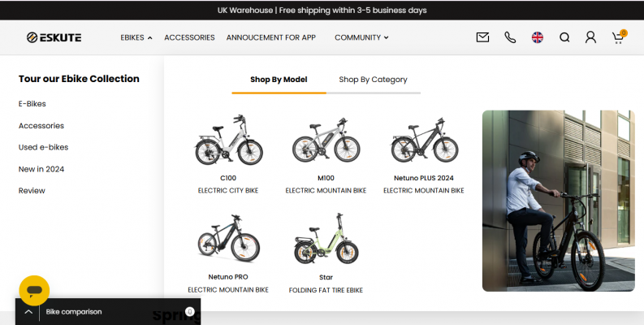This screenshot has width=644, height=325.
Task: Open the user account icon
Action: [591, 37]
